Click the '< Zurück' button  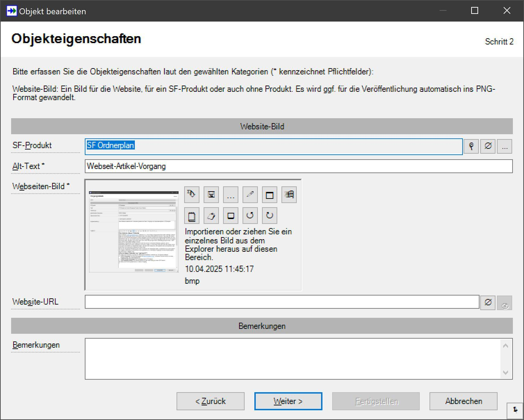211,401
